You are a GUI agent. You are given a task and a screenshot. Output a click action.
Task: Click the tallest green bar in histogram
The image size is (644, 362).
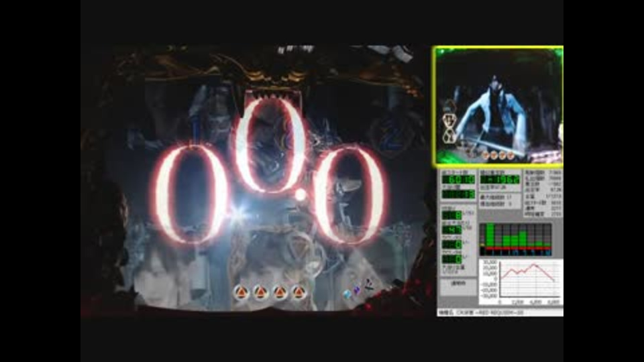pos(490,235)
